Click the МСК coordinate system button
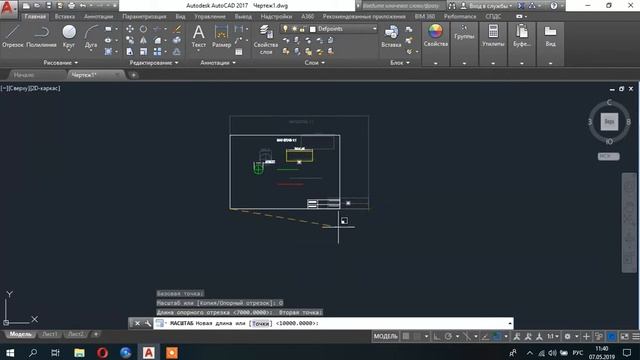The height and width of the screenshot is (360, 640). tap(608, 156)
